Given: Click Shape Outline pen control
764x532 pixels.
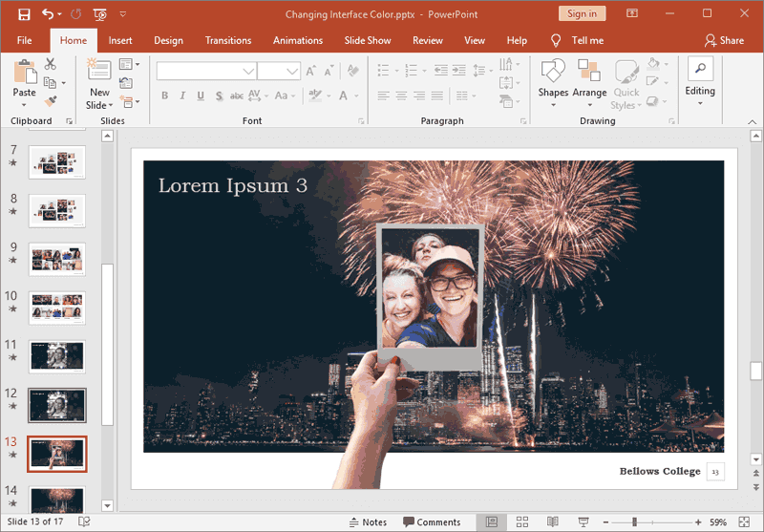Looking at the screenshot, I should [652, 81].
